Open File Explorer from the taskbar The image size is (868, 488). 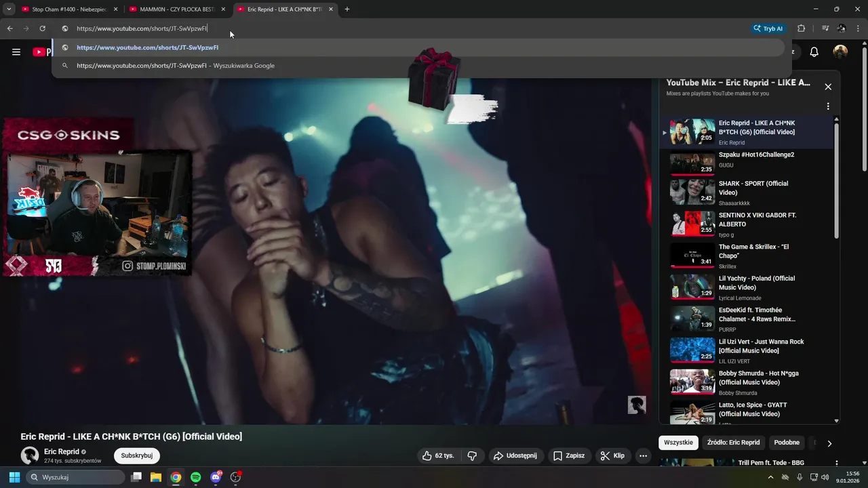[x=156, y=477]
